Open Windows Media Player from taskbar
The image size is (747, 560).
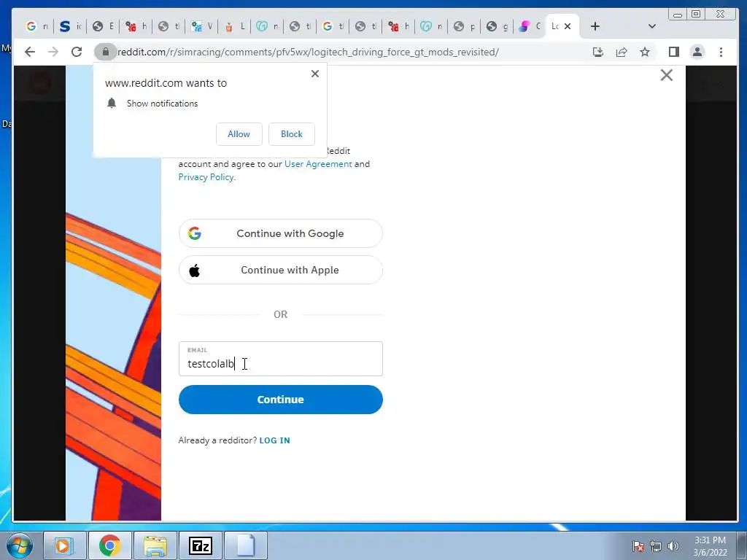coord(65,545)
